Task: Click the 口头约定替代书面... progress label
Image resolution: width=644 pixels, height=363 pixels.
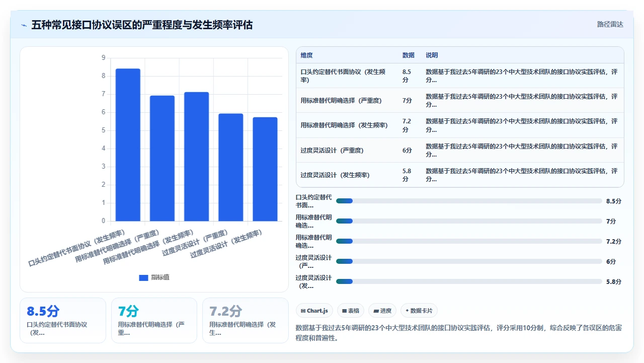Action: tap(313, 201)
